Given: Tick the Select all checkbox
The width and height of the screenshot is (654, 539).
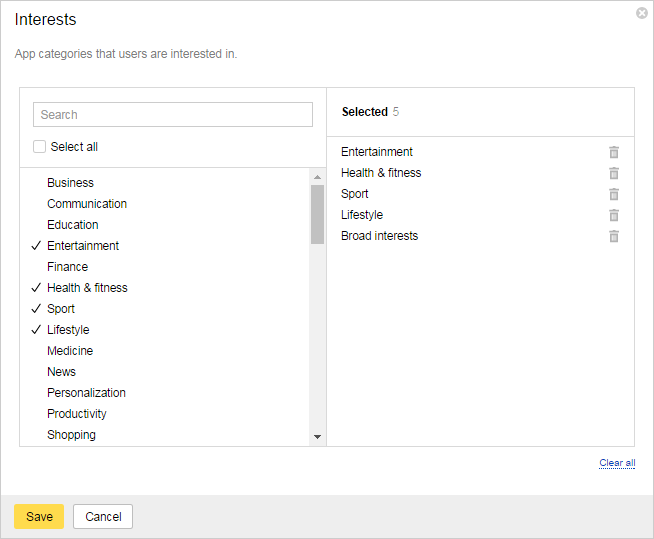Looking at the screenshot, I should click(39, 146).
